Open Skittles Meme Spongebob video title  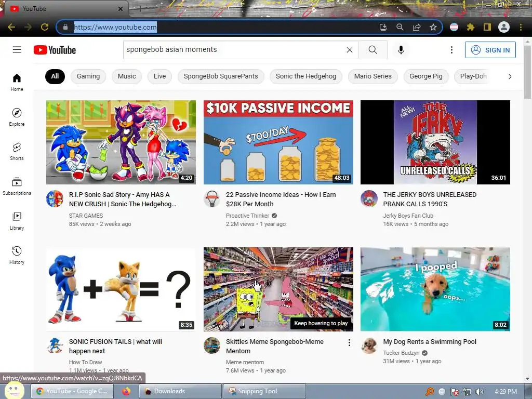click(x=274, y=346)
